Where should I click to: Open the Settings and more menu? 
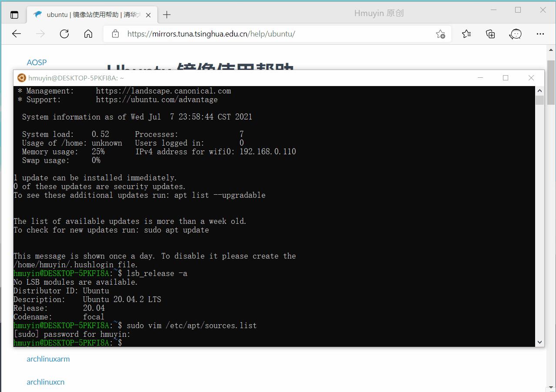(x=540, y=33)
